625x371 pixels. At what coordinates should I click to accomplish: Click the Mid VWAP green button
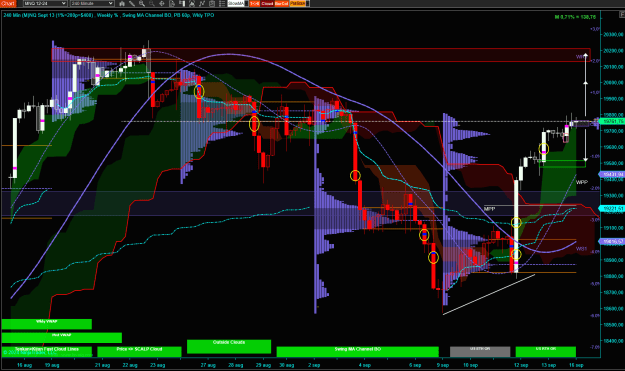(x=61, y=338)
